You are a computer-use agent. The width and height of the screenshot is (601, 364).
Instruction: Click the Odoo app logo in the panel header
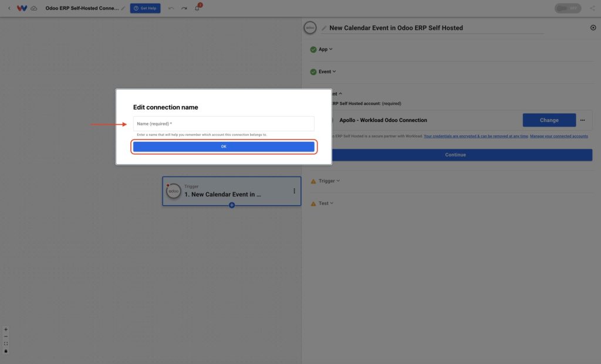310,28
